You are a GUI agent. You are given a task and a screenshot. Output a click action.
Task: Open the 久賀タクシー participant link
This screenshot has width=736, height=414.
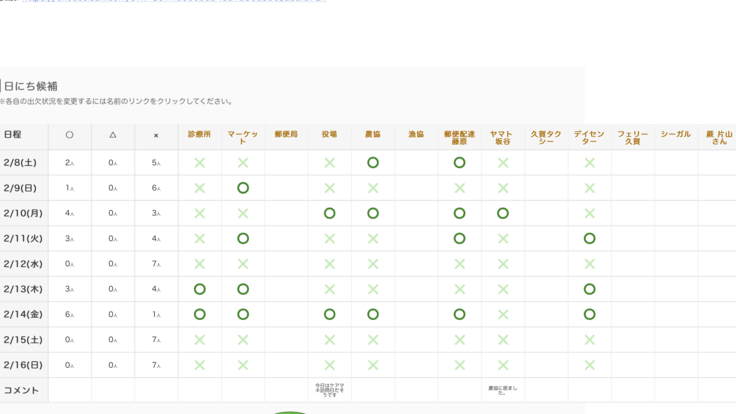546,137
